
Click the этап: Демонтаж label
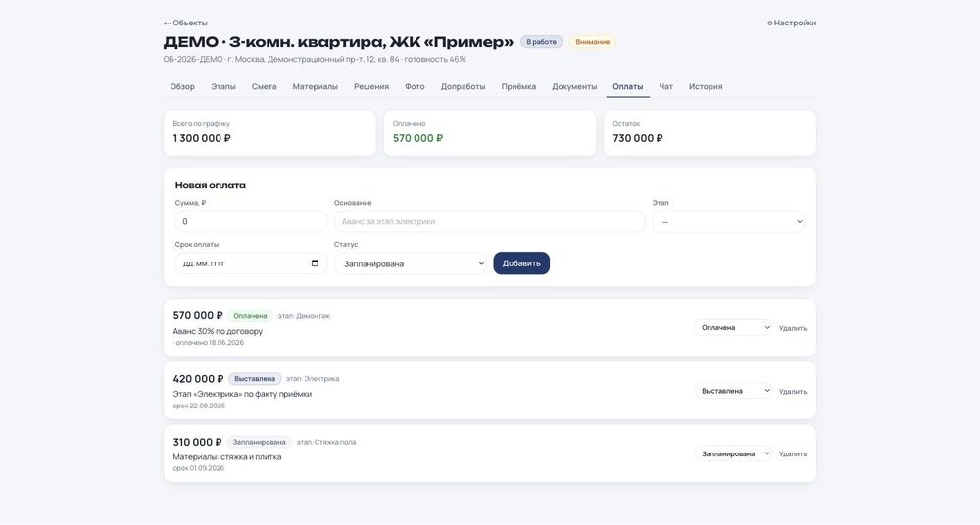[304, 316]
